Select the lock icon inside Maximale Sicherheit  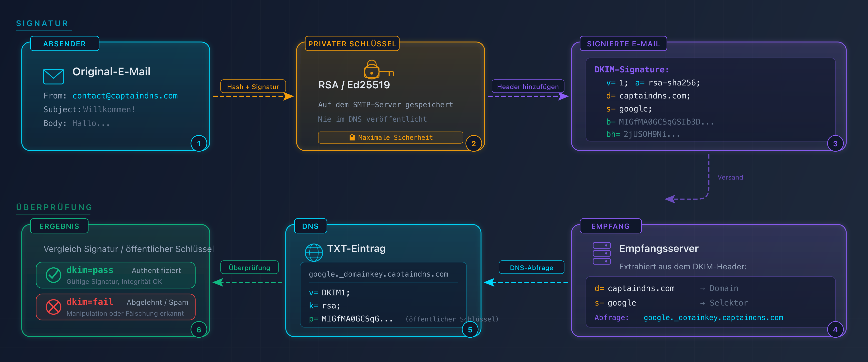[x=352, y=137]
